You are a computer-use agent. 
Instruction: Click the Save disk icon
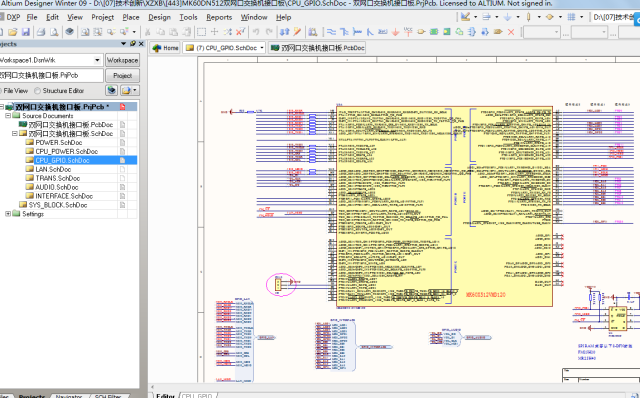[26, 32]
